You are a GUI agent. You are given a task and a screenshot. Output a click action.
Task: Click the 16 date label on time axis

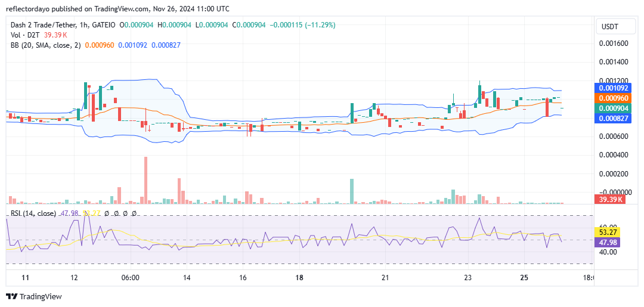(x=243, y=278)
